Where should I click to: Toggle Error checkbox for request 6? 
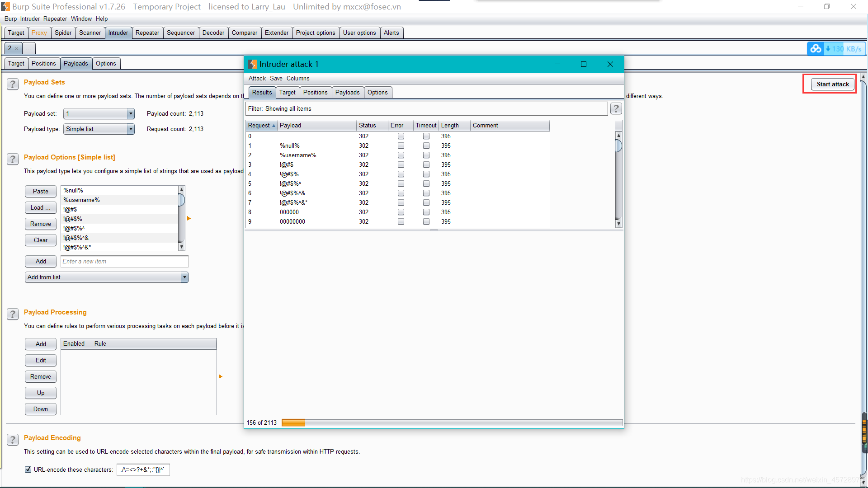point(401,193)
